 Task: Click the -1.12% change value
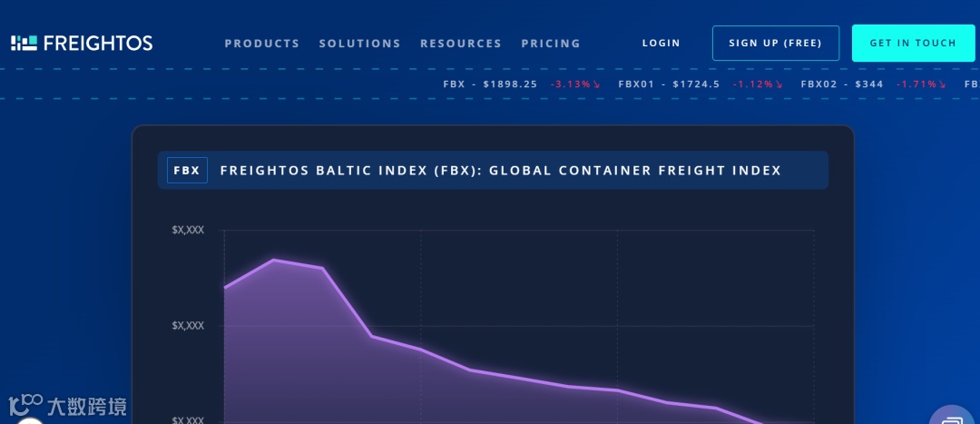(x=758, y=84)
